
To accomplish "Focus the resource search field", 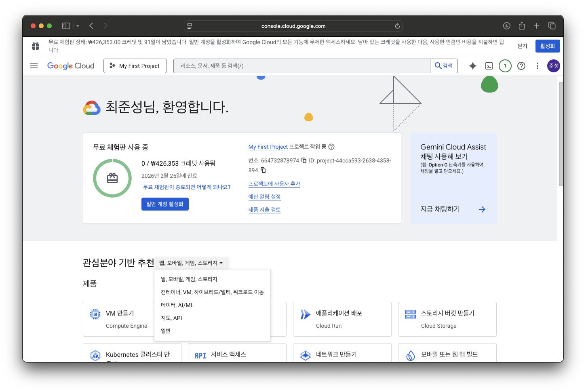I will pos(301,66).
